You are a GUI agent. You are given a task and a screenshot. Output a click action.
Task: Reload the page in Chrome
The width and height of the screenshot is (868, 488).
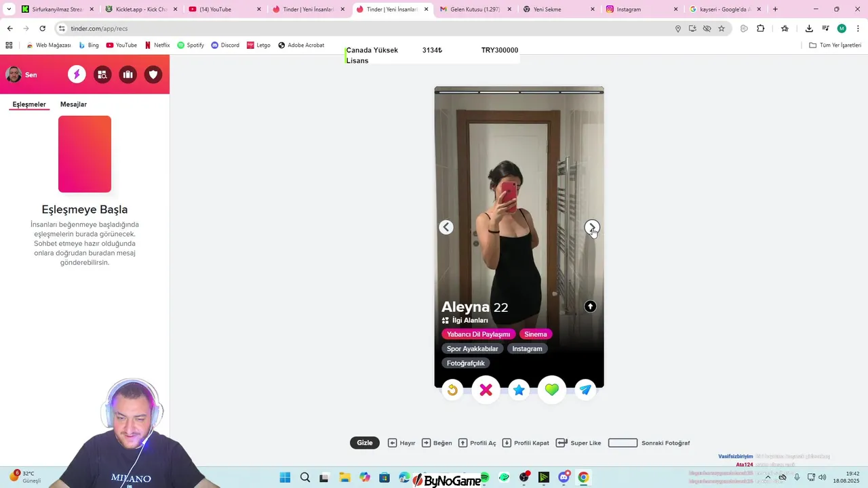(x=42, y=28)
